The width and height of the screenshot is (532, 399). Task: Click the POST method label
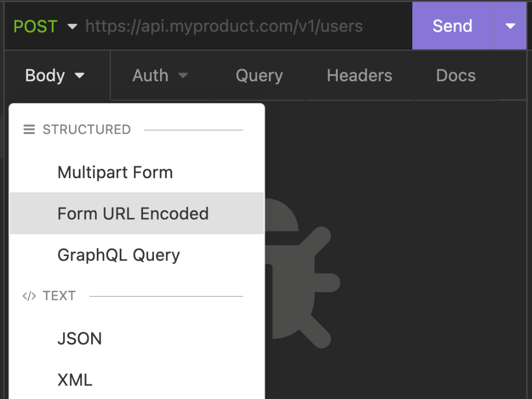coord(35,26)
